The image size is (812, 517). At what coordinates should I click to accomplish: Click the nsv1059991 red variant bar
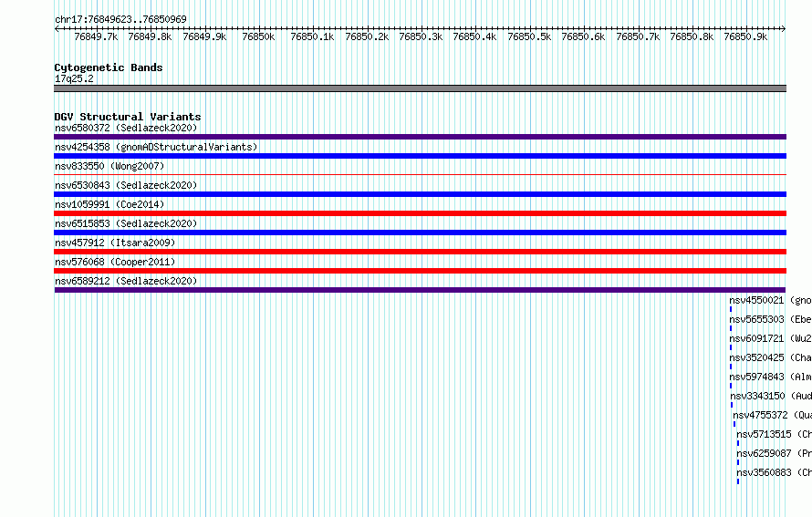click(x=420, y=213)
